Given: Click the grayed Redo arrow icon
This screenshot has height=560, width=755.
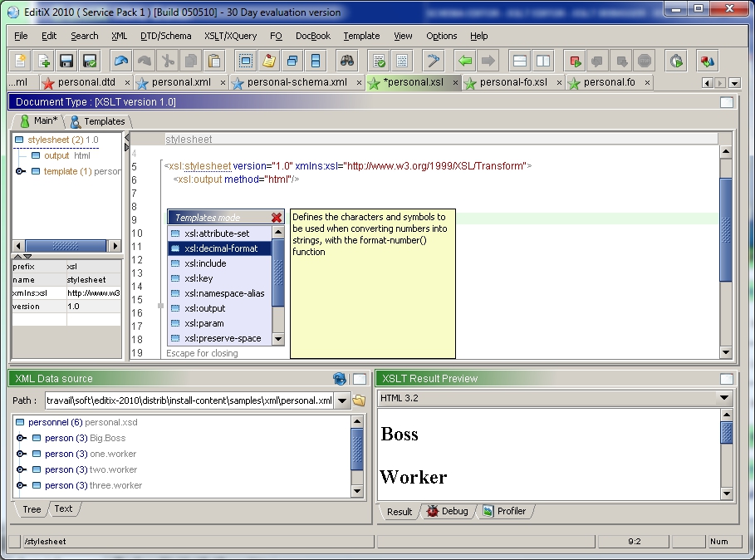Looking at the screenshot, I should click(144, 61).
